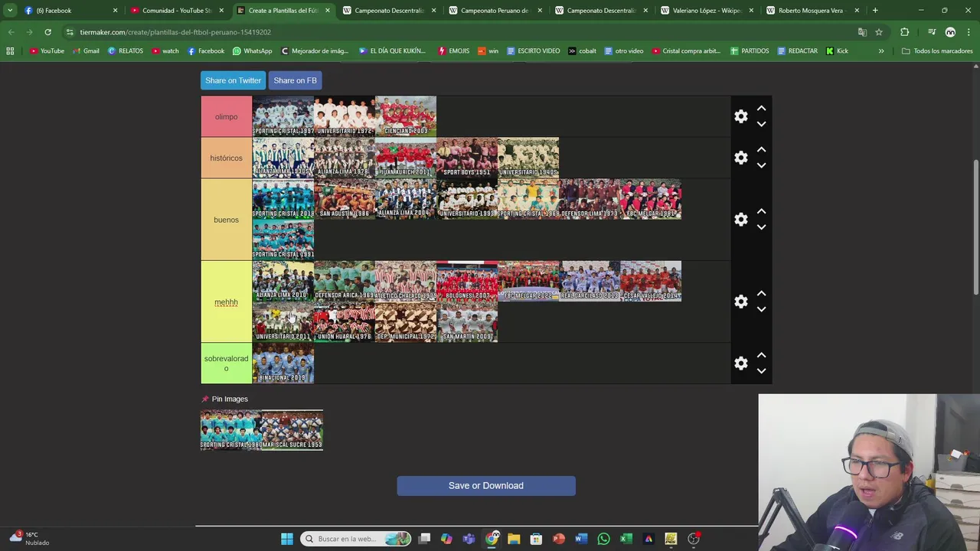Open File Explorer from taskbar
Viewport: 980px width, 551px height.
pos(514,539)
